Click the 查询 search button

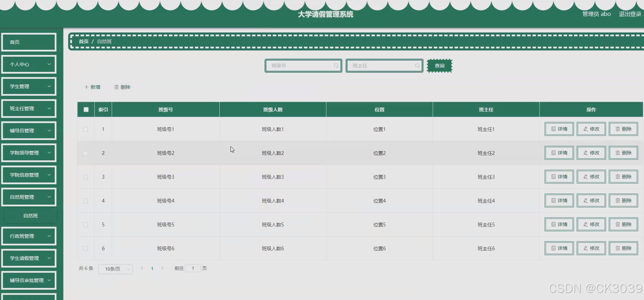click(x=440, y=66)
